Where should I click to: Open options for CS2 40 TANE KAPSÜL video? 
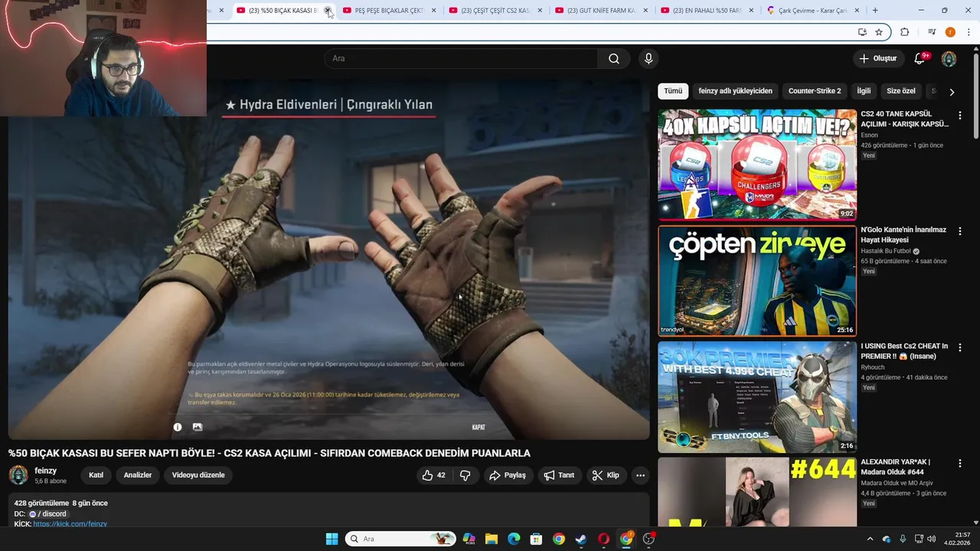(960, 116)
